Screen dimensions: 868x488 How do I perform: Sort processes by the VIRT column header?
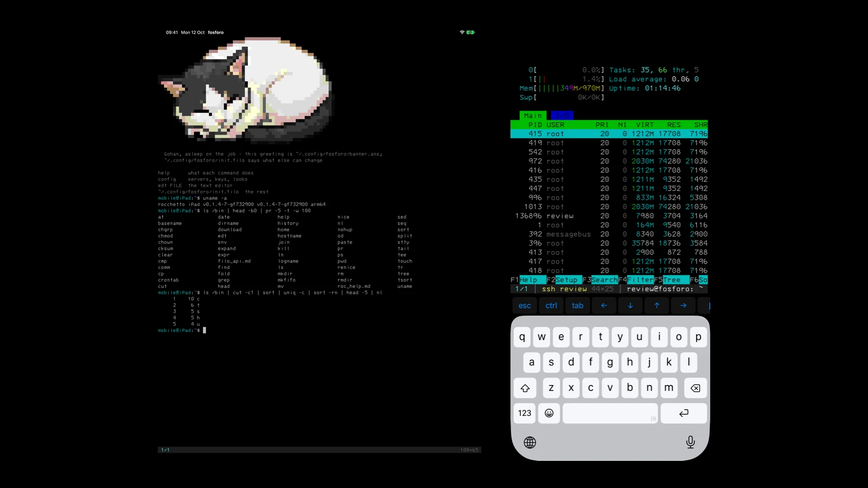click(x=645, y=125)
